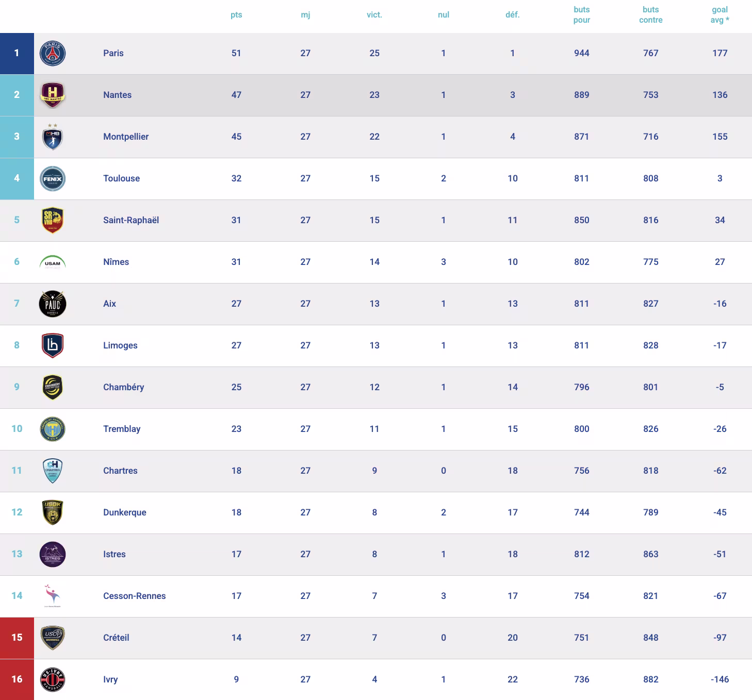Select the Montpellier MHB shield logo
This screenshot has width=752, height=700.
point(53,137)
